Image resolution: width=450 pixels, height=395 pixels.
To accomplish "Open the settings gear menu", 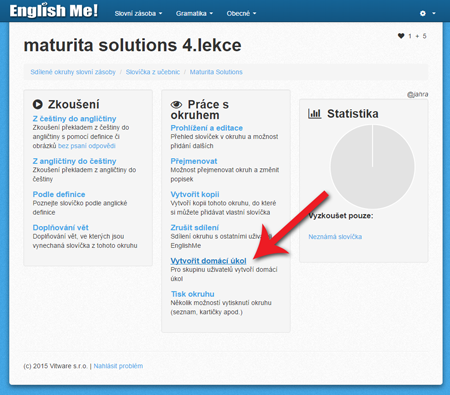I will tap(427, 13).
